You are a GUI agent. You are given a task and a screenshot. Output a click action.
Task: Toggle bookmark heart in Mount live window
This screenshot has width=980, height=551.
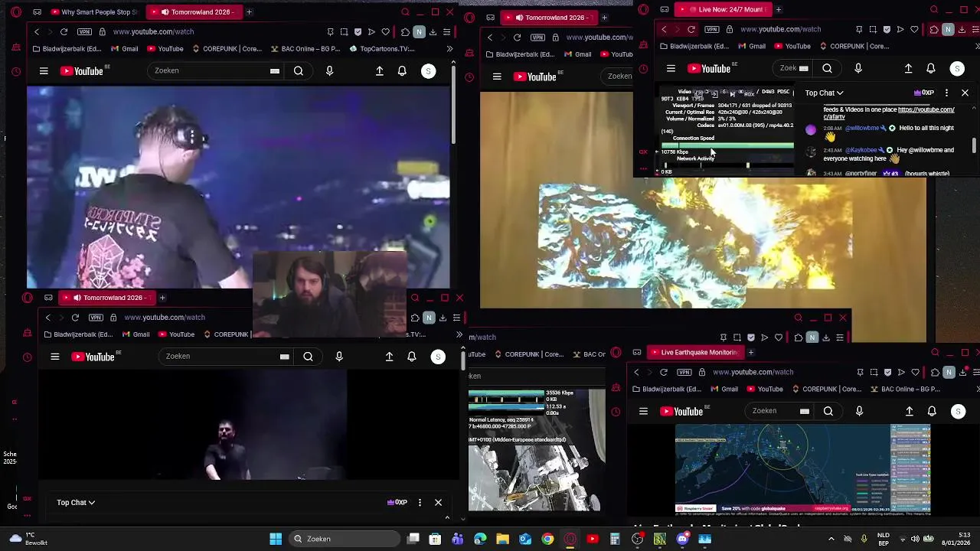(914, 29)
